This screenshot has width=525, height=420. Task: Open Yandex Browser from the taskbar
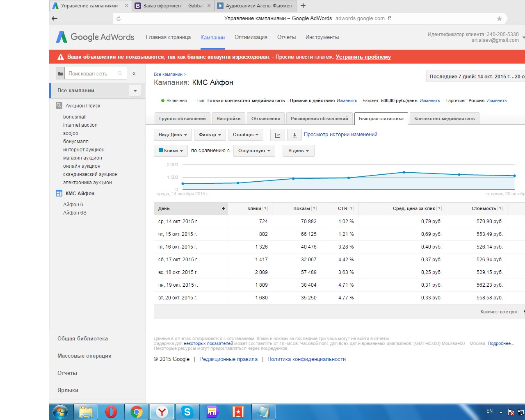click(x=162, y=412)
